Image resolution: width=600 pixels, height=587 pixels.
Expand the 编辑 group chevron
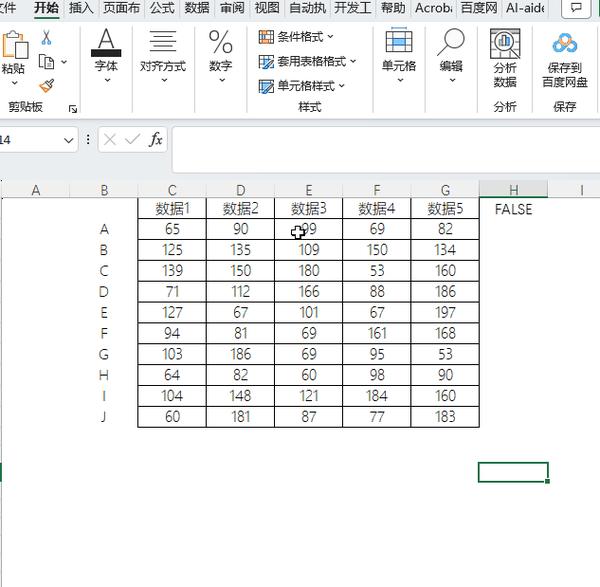(x=452, y=80)
